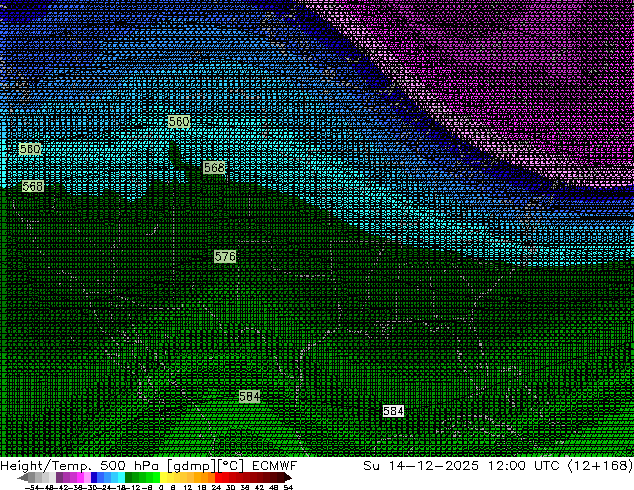634x490 pixels.
Task: Click the 'Su' weekday text
Action: tap(371, 466)
